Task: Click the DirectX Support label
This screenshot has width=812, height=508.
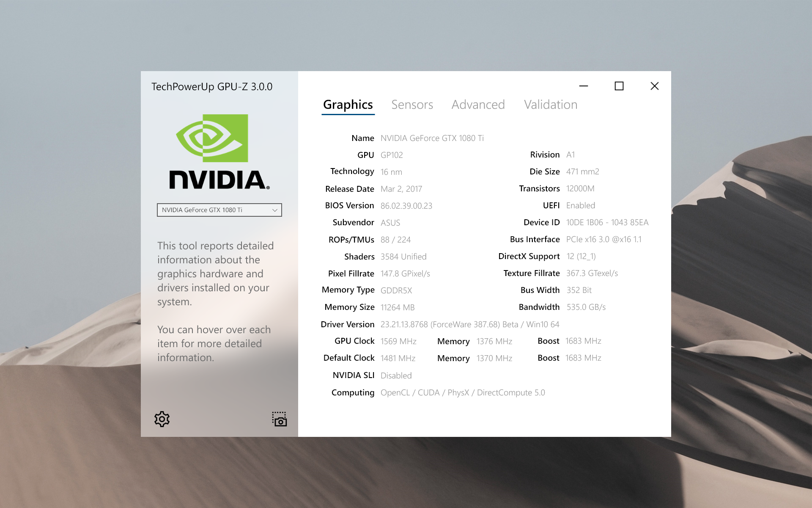Action: coord(529,256)
